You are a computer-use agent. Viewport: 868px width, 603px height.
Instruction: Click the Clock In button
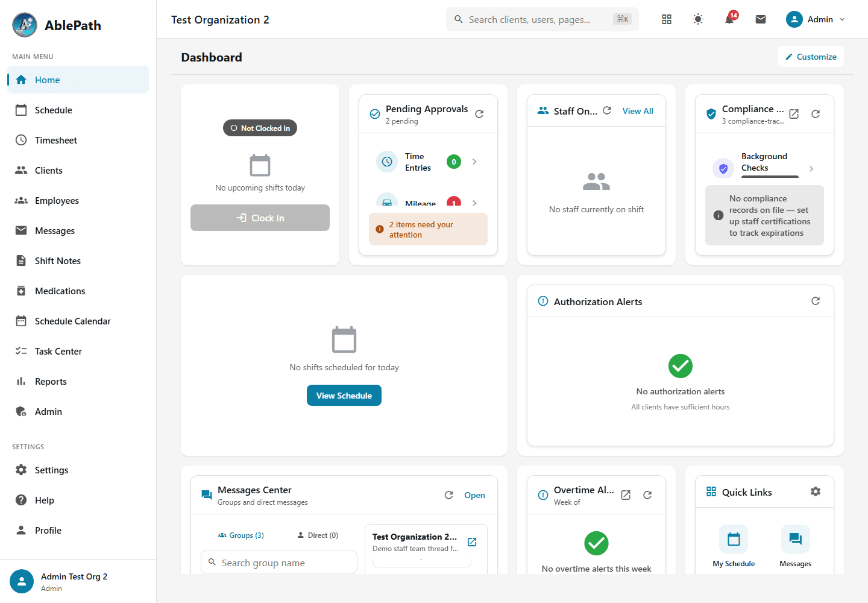(260, 218)
